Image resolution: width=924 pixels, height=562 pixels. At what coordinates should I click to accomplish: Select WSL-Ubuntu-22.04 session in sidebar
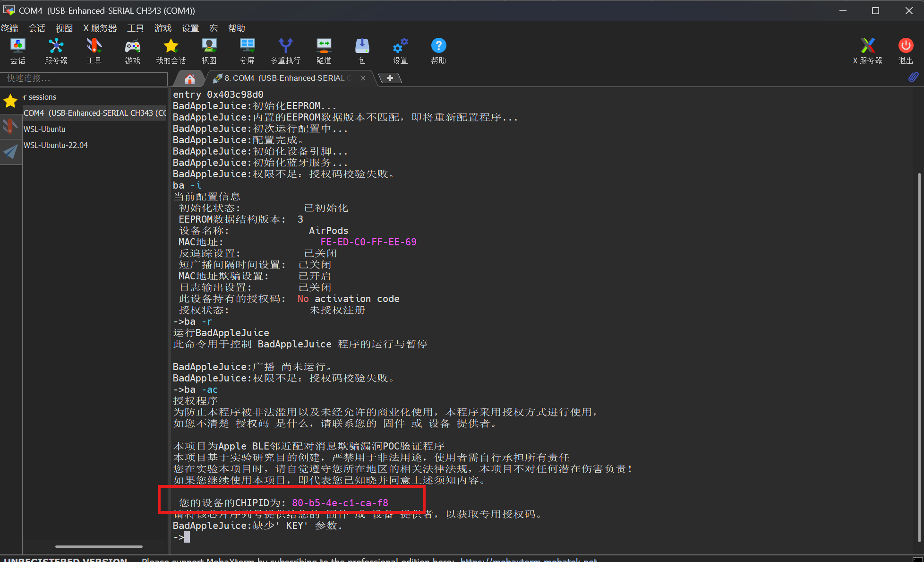[x=56, y=145]
